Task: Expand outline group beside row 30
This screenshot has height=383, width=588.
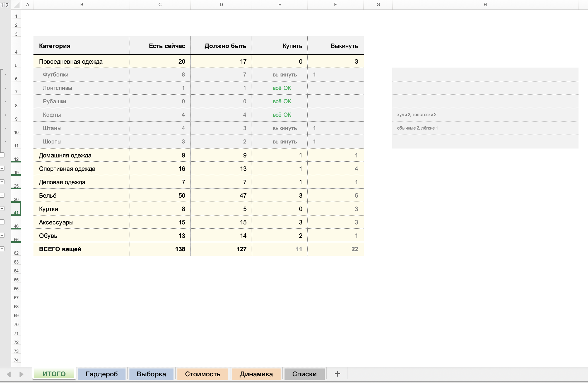Action: tap(2, 195)
